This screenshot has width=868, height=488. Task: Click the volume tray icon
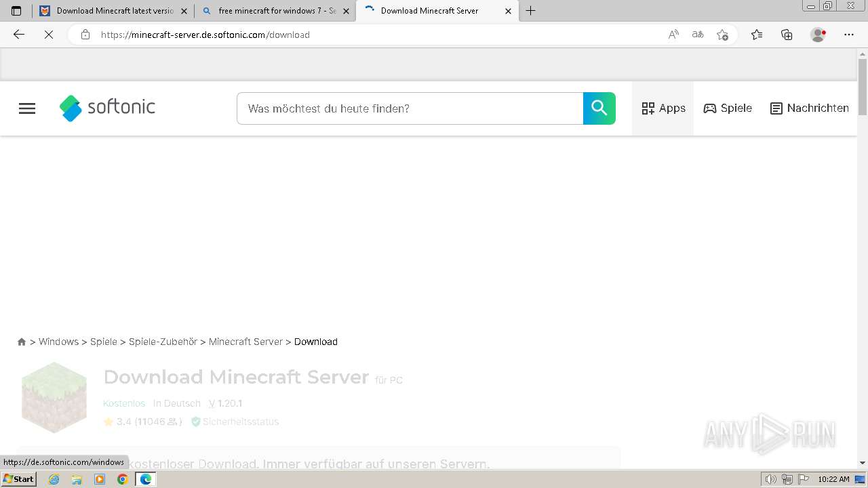770,479
